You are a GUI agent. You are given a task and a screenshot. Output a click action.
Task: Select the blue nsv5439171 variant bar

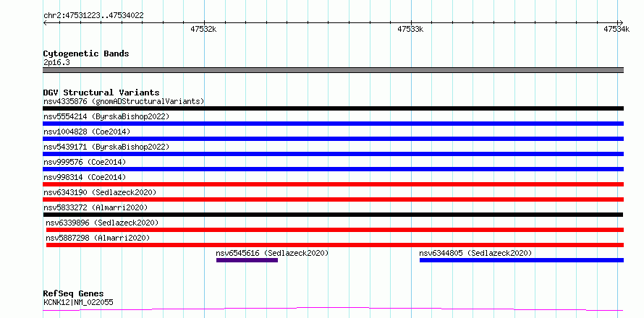(x=333, y=154)
